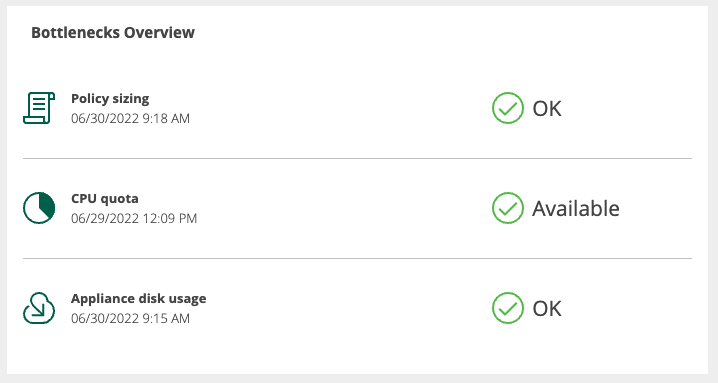The image size is (718, 383).
Task: Select the Policy sizing label
Action: (110, 98)
